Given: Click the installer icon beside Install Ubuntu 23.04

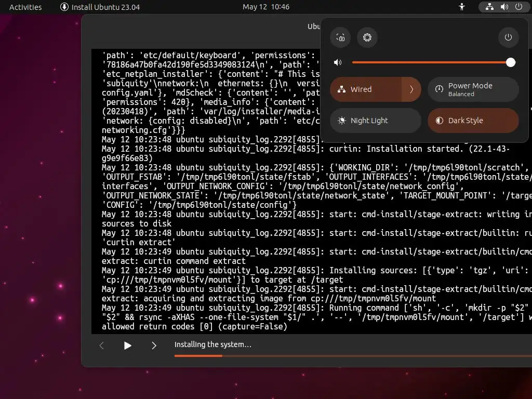Looking at the screenshot, I should pos(64,7).
